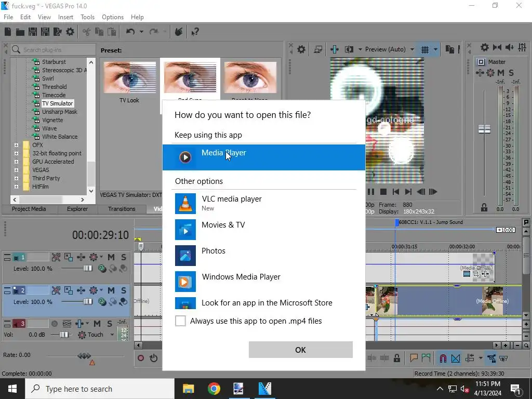Open the Tools menu

pos(87,17)
